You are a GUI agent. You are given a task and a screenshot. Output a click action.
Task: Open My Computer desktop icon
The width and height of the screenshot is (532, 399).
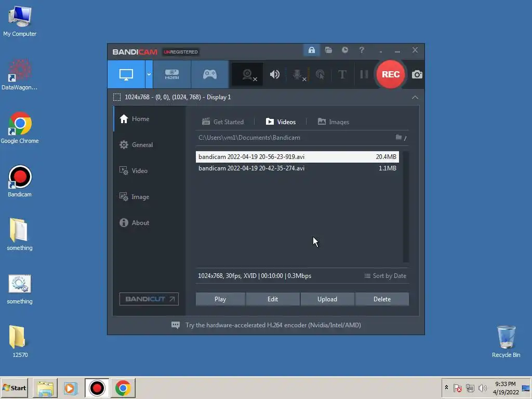[20, 21]
